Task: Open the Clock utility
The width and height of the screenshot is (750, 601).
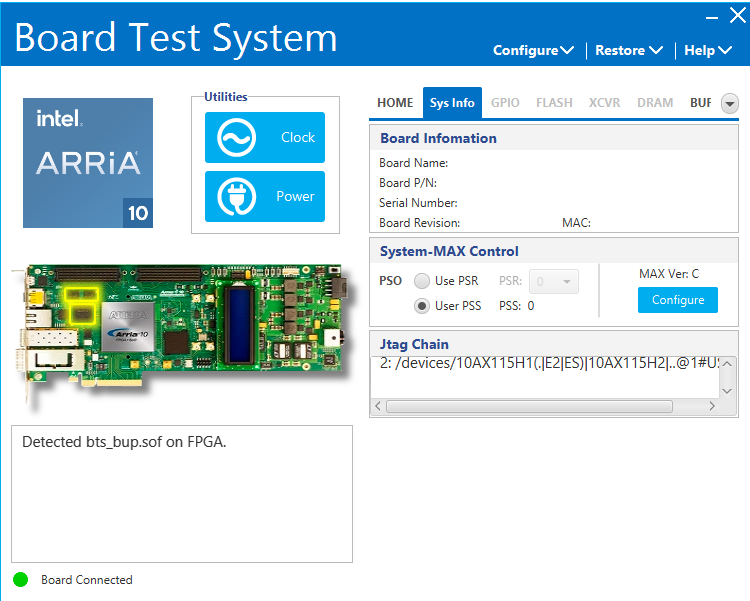Action: (x=265, y=138)
